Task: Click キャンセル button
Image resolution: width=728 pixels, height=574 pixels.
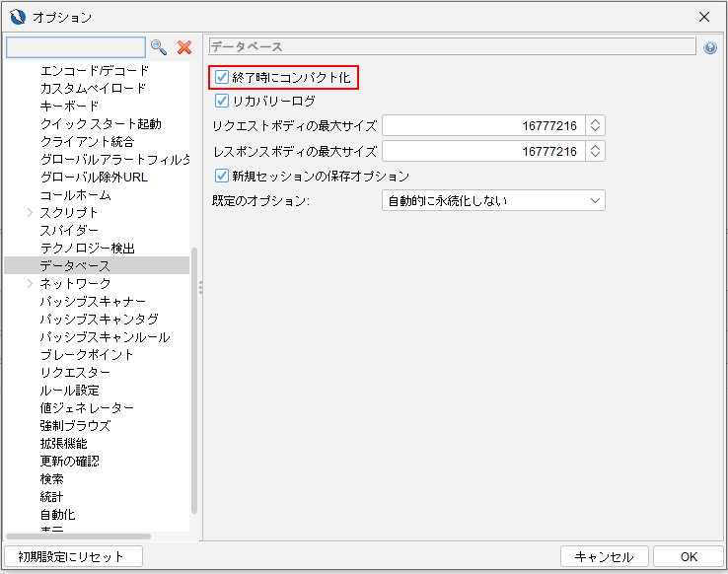Action: coord(604,556)
